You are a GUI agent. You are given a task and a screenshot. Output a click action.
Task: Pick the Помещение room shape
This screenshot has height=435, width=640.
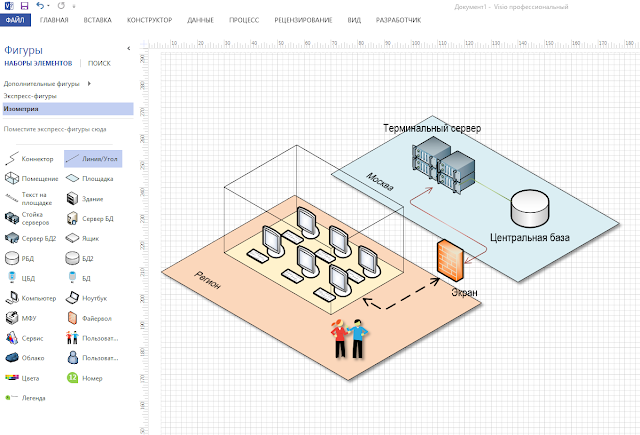(x=31, y=179)
